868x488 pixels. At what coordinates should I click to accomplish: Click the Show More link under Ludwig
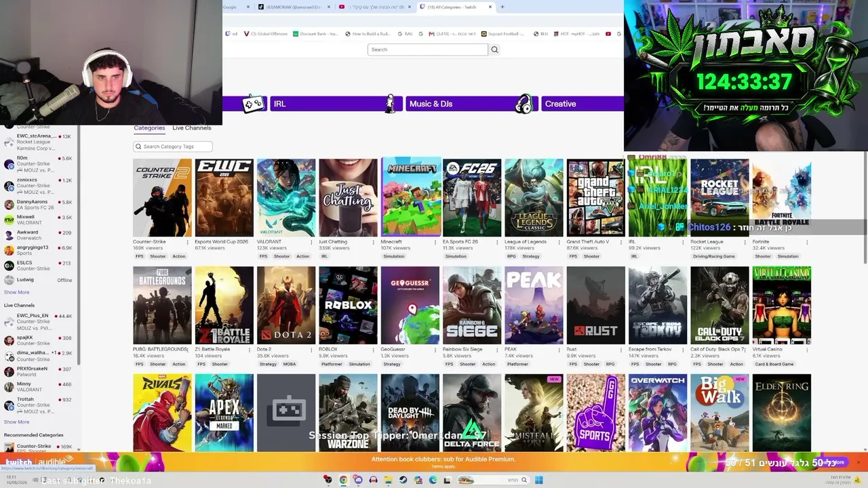pyautogui.click(x=16, y=293)
